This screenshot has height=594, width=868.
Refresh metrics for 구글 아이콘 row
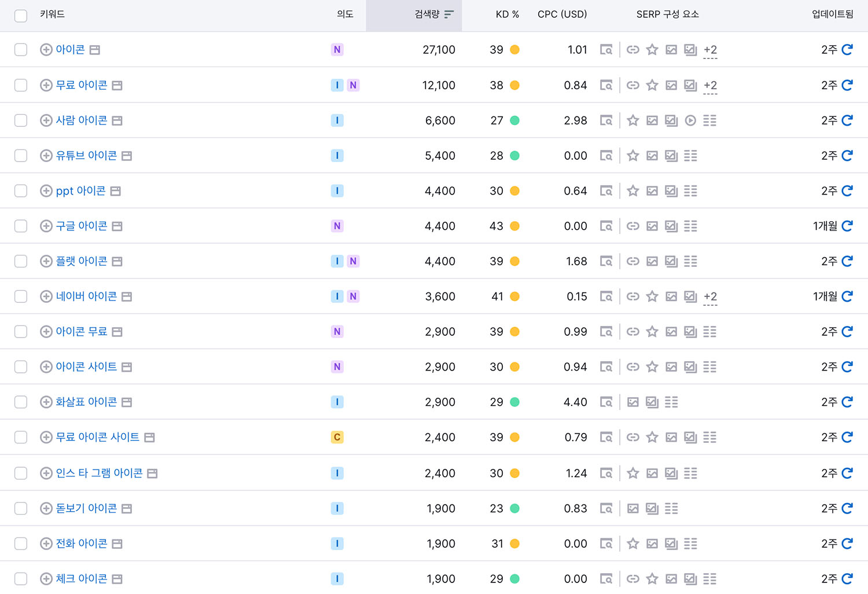click(847, 226)
